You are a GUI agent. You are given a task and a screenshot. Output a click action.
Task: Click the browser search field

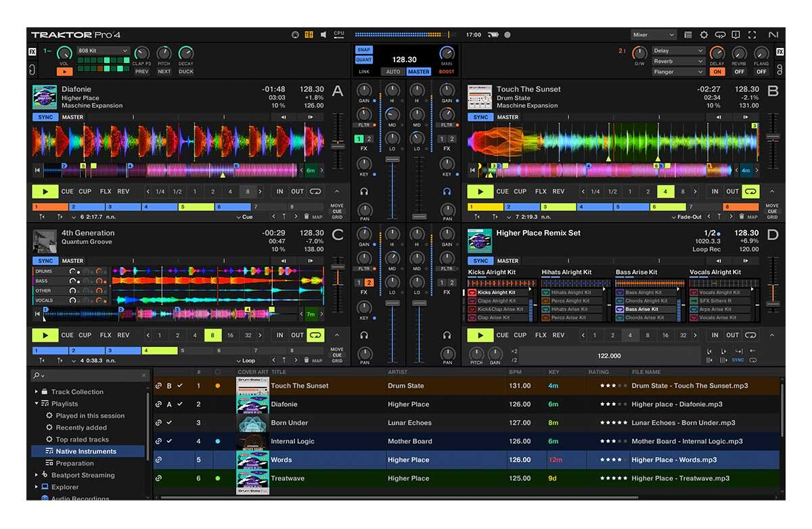(x=89, y=375)
